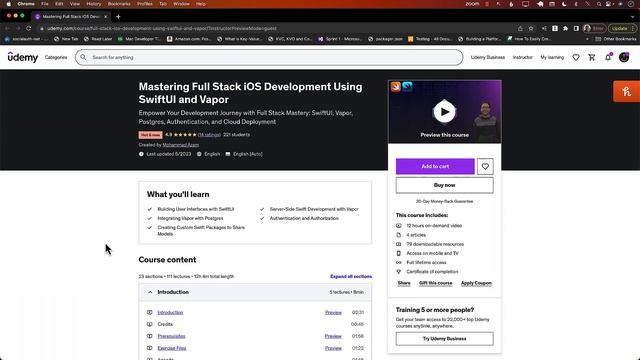The image size is (640, 360).
Task: Open the ratings count link
Action: pos(209,135)
